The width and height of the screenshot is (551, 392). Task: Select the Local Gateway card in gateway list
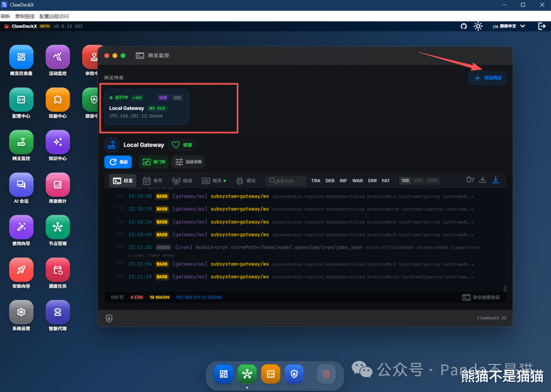146,107
